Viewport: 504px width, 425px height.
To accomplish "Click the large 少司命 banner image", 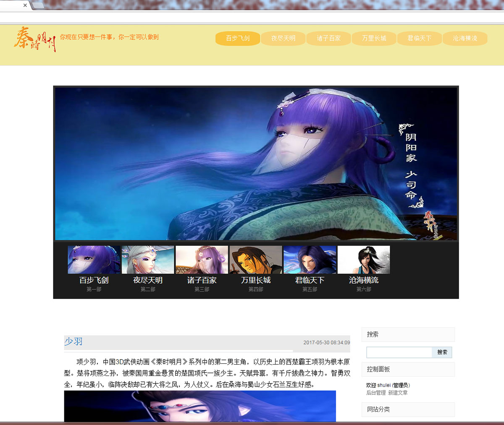I will click(256, 164).
